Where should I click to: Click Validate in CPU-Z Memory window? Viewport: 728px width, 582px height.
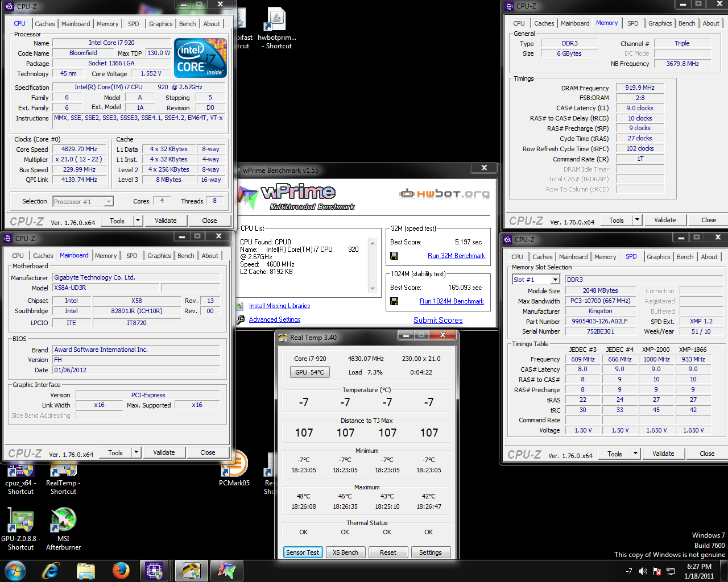[x=665, y=220]
